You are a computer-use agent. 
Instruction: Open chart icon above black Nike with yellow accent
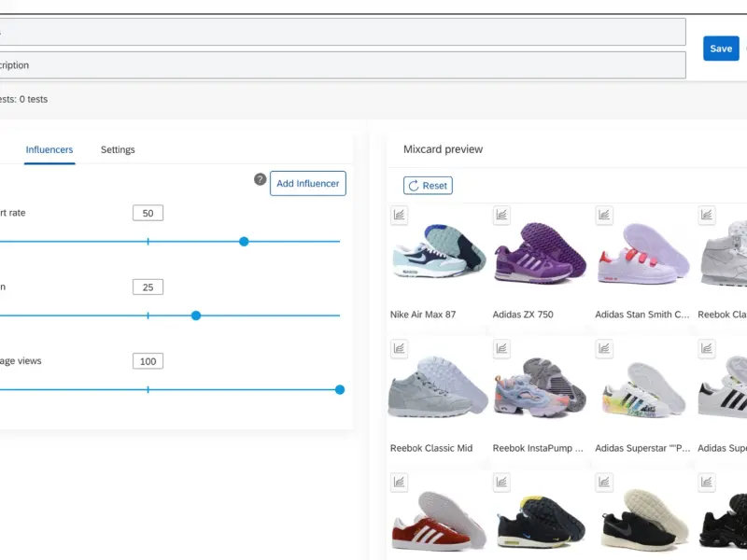(x=501, y=483)
